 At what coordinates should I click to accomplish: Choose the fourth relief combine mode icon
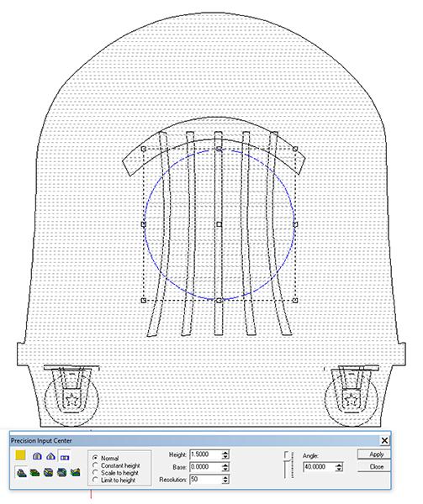[x=61, y=472]
